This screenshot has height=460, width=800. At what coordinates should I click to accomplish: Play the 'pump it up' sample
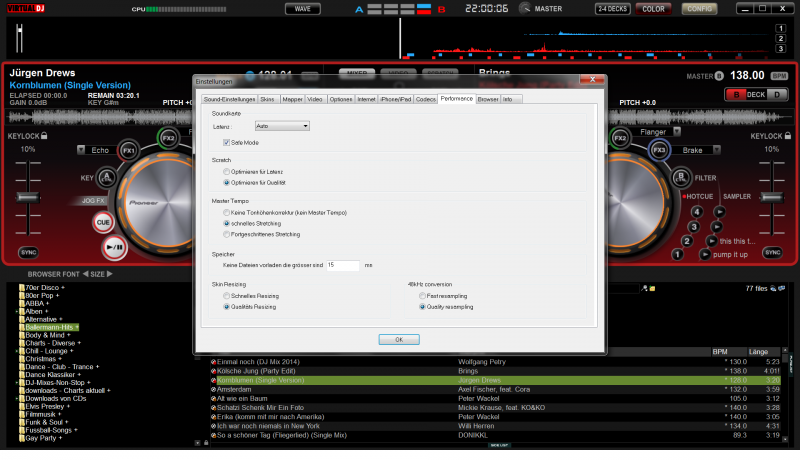point(705,254)
